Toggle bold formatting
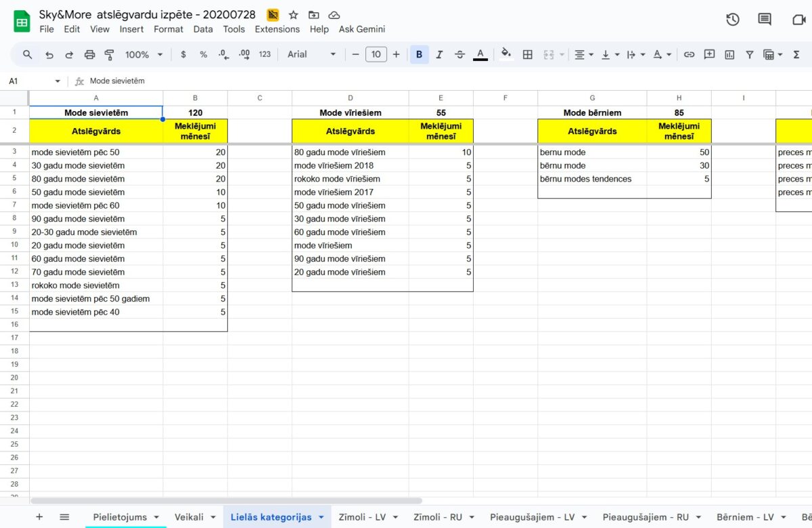The image size is (812, 528). point(419,55)
